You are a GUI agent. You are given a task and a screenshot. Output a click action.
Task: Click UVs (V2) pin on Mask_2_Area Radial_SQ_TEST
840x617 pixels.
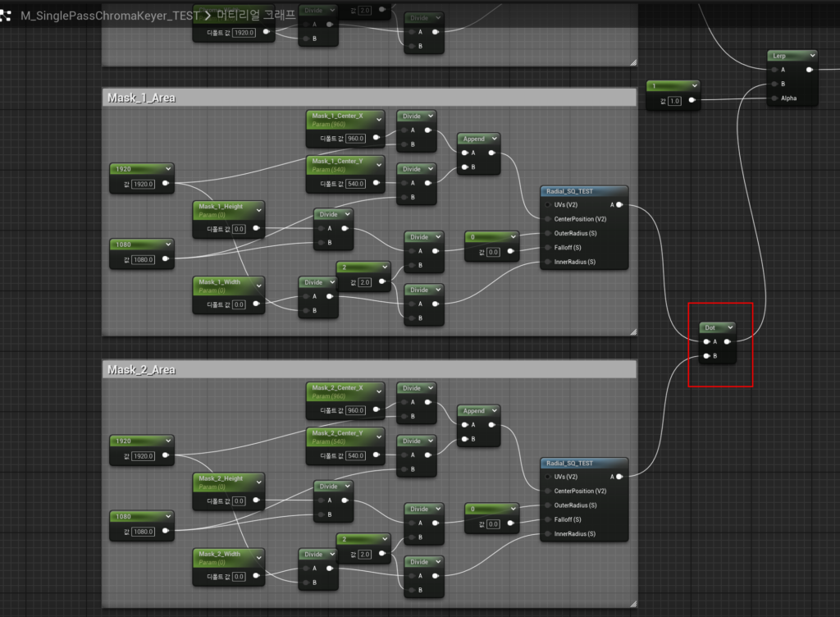547,477
